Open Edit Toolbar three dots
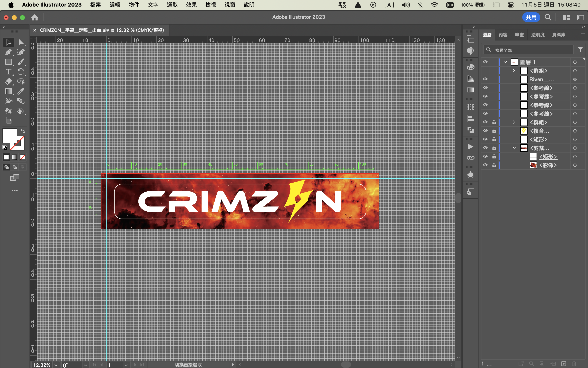Screen dimensions: 588x368 (14, 191)
